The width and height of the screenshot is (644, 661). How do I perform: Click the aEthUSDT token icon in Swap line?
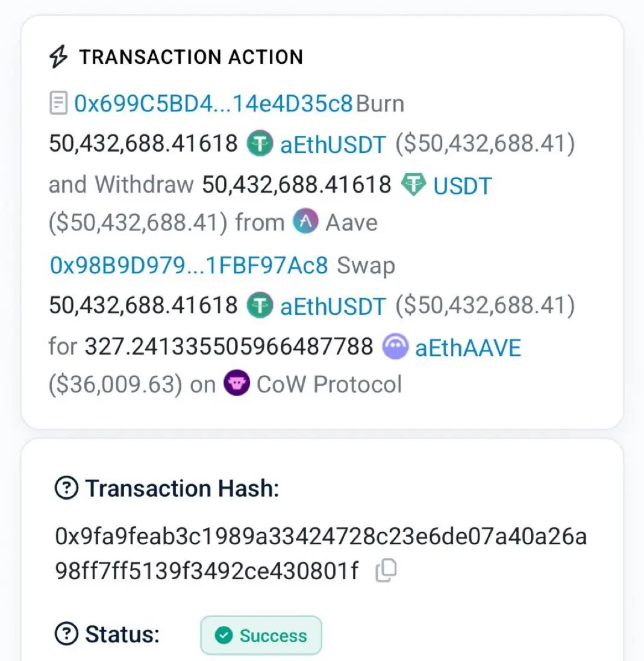click(x=260, y=306)
